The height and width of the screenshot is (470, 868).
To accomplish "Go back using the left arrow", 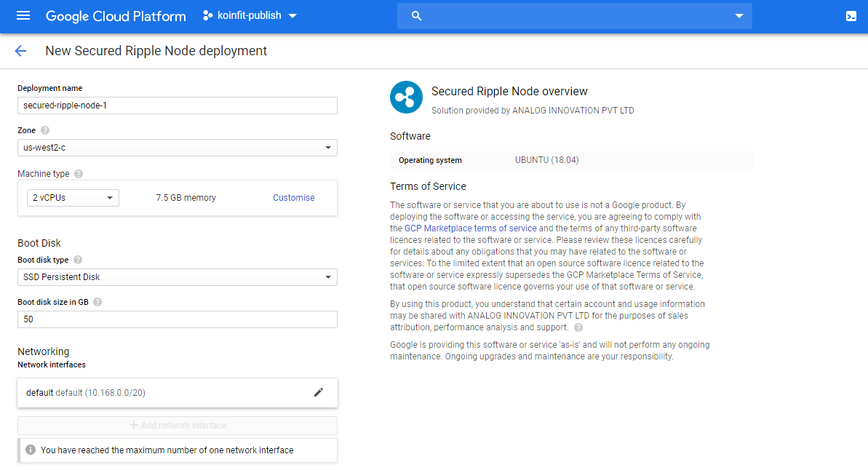I will coord(20,51).
